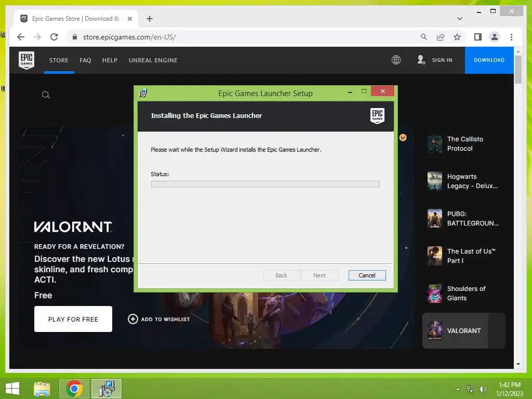The image size is (532, 399).
Task: Select The Last of Us Part I thumbnail
Action: tap(435, 256)
